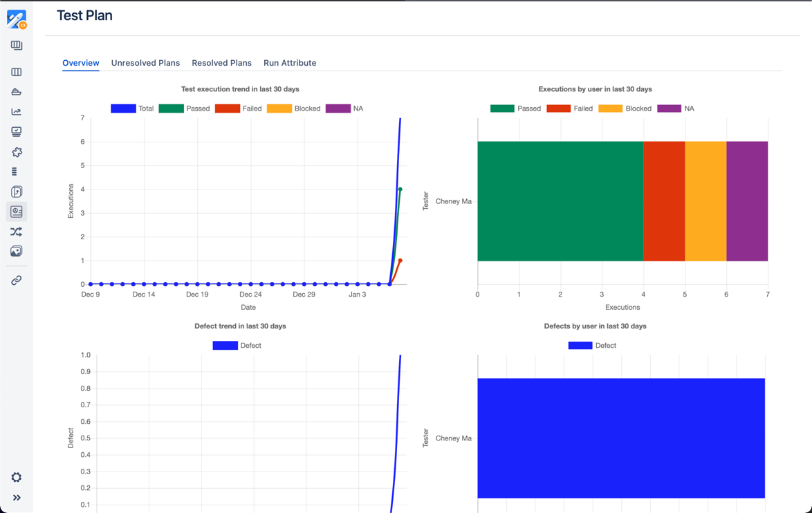The height and width of the screenshot is (513, 812).
Task: Click the green Passed bar segment for Cheney Ma
Action: (x=560, y=201)
